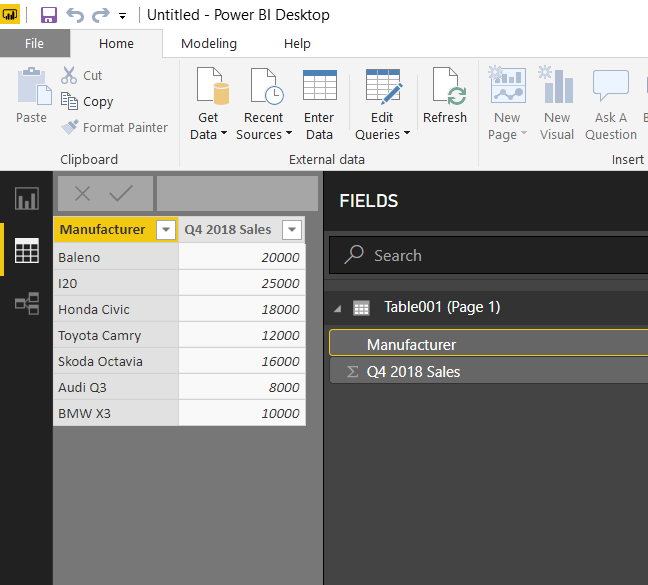Cancel formula with the X icon

point(82,193)
